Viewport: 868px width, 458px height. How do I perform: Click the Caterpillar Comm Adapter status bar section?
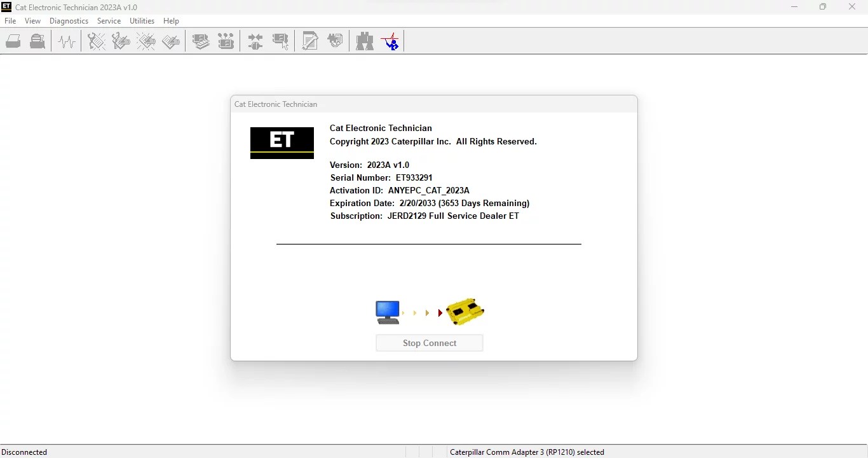click(527, 452)
